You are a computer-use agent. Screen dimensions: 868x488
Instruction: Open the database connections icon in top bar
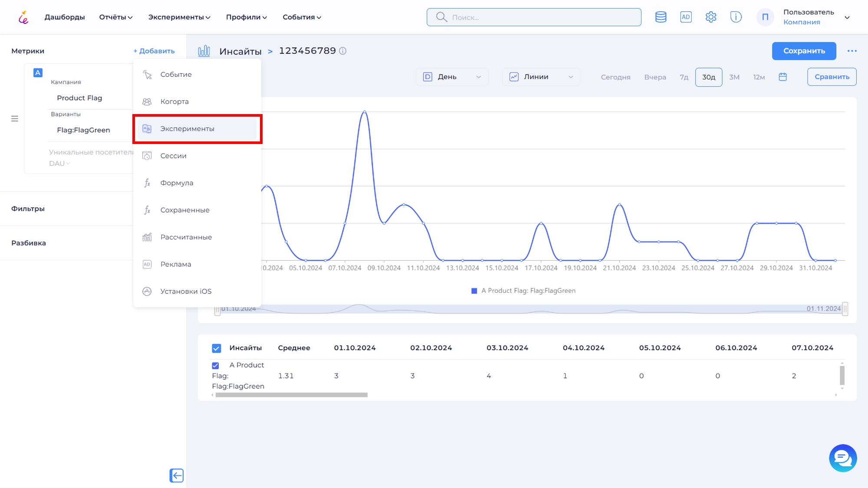(x=661, y=17)
